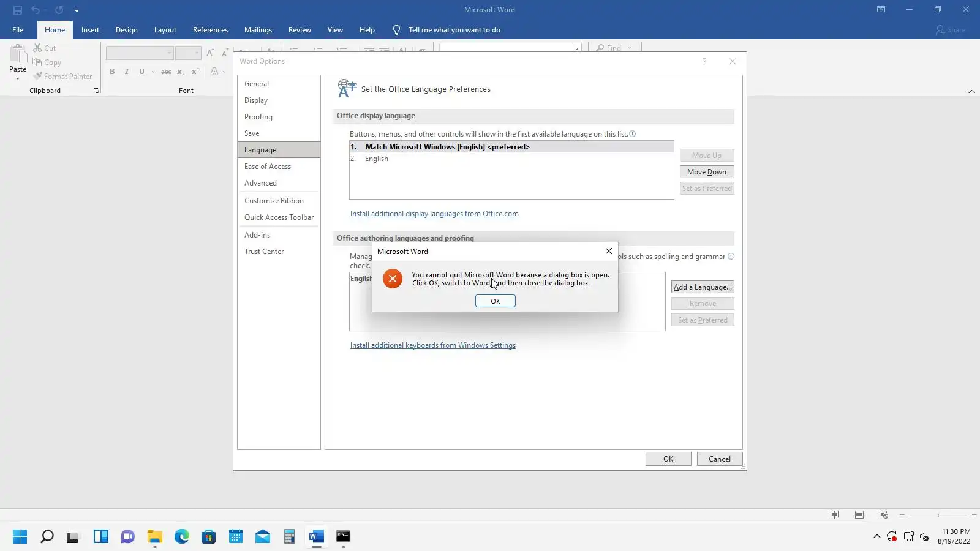Switch to the Save options category

(x=279, y=133)
